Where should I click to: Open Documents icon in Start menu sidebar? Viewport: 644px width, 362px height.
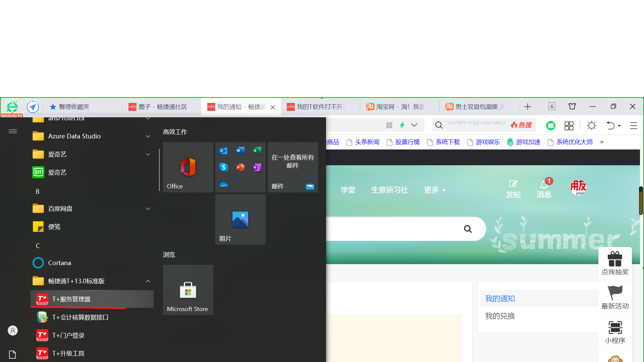[13, 355]
